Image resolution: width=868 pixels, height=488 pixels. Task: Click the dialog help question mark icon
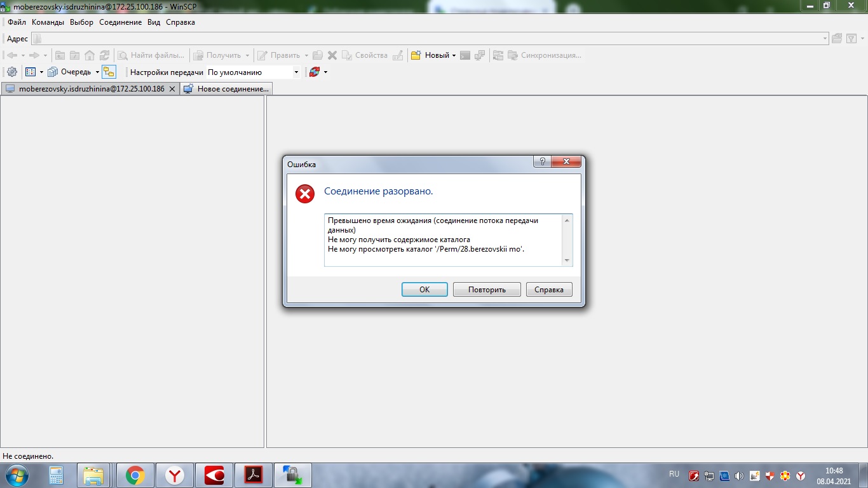[x=542, y=162]
